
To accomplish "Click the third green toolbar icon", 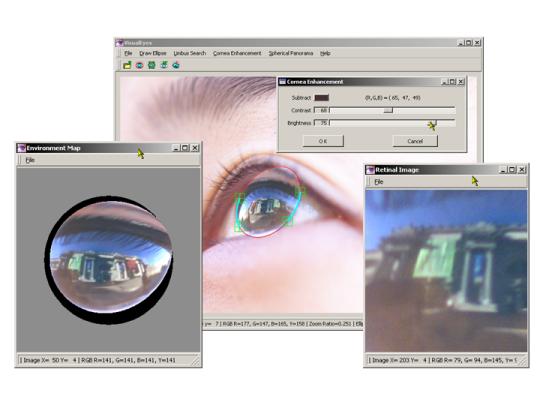I will pos(152,65).
